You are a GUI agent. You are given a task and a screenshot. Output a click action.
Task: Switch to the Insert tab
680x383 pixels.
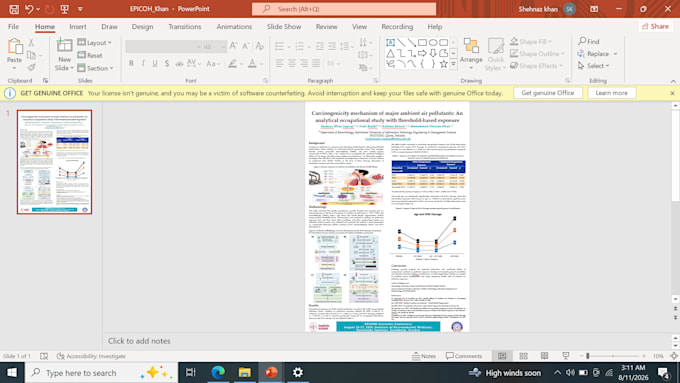(78, 26)
